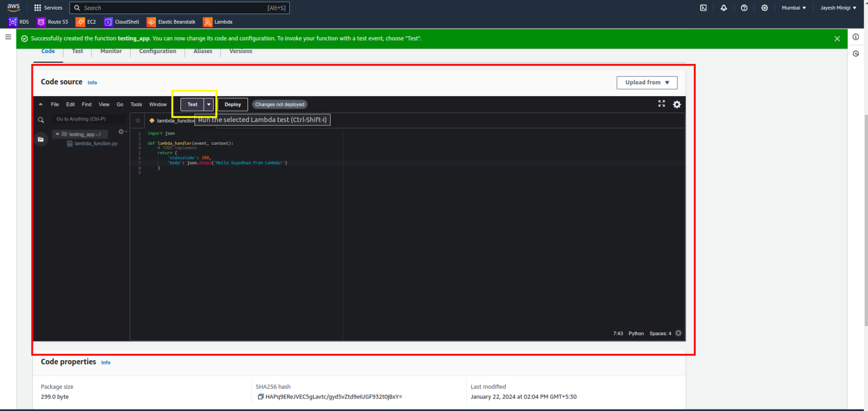Open RDS from the favorites bar
Screen dimensions: 868x411
(x=19, y=21)
